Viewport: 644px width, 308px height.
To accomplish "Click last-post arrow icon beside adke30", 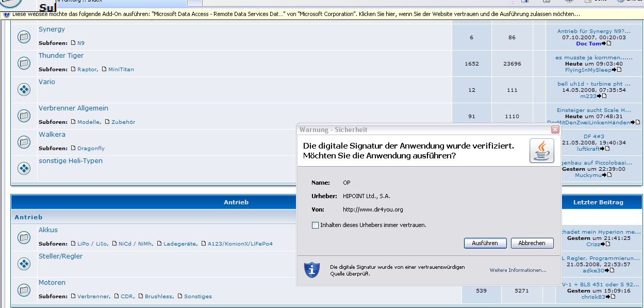I will pyautogui.click(x=609, y=270).
